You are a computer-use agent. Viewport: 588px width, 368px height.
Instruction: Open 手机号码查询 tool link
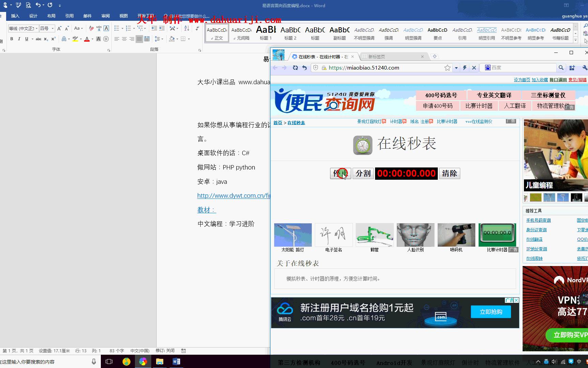pos(538,220)
